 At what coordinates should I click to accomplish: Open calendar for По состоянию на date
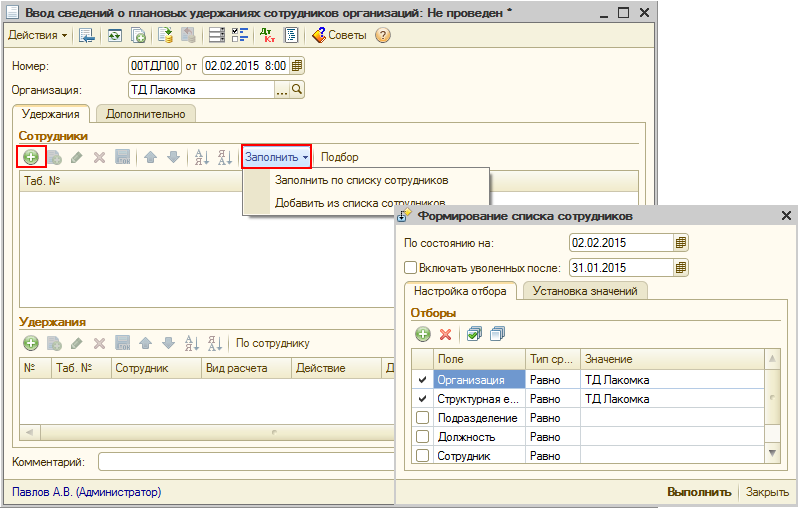[x=681, y=243]
